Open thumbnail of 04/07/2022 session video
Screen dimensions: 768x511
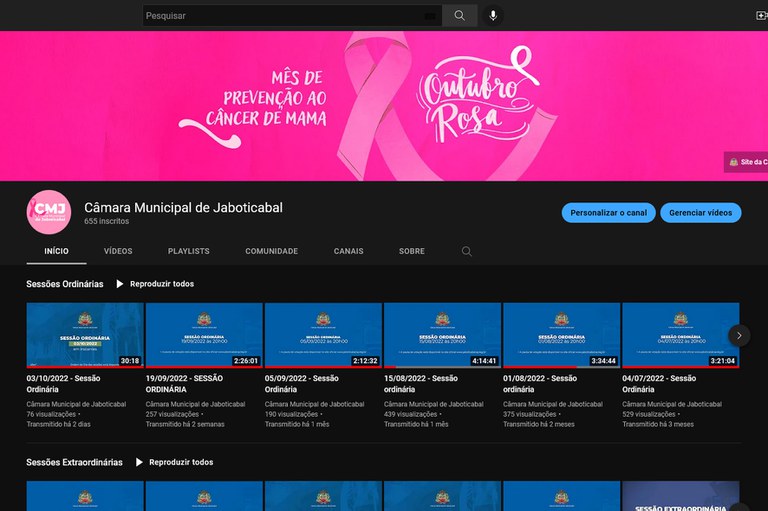click(x=681, y=335)
